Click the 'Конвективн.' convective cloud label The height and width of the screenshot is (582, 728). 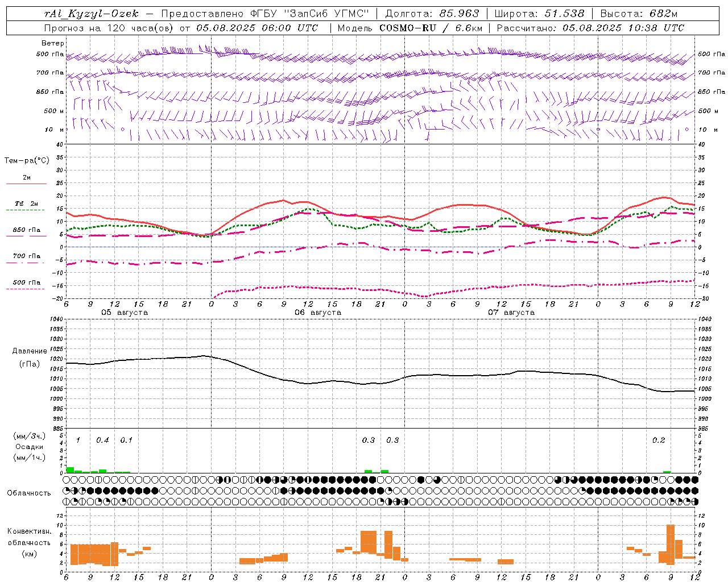29,531
